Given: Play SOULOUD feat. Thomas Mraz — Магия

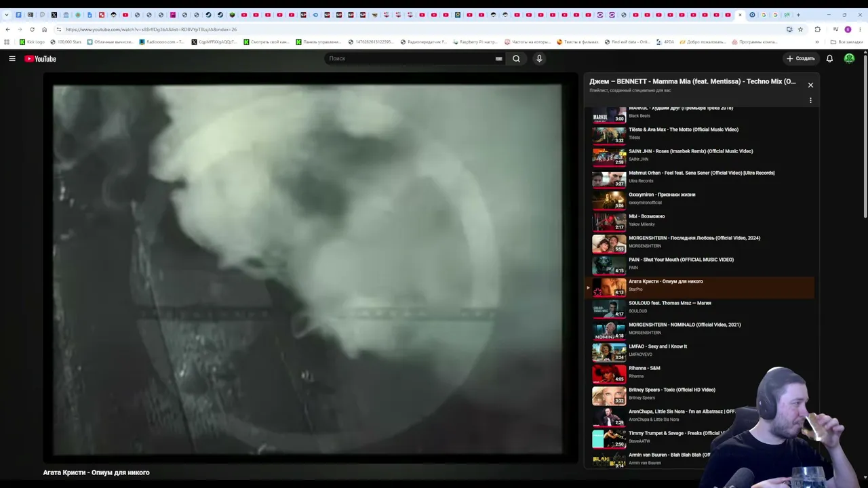Looking at the screenshot, I should pos(670,303).
